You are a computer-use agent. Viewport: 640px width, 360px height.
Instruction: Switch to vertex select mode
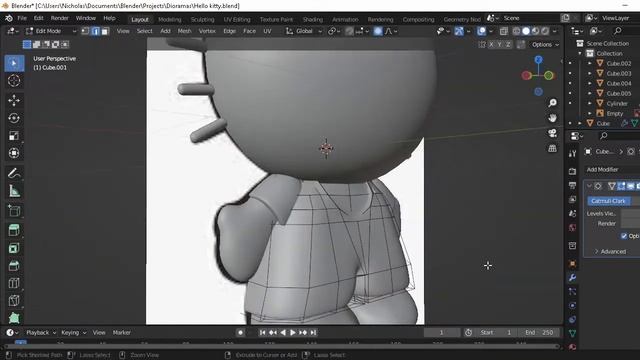tap(85, 31)
